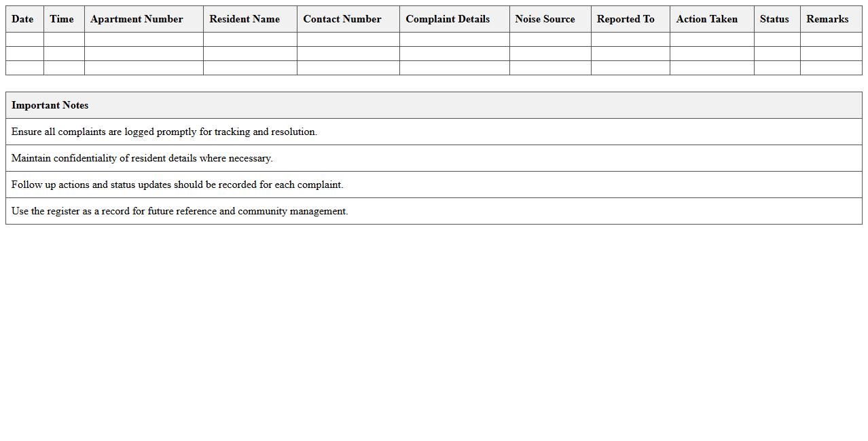Select the Complaint Details column header

(x=448, y=19)
